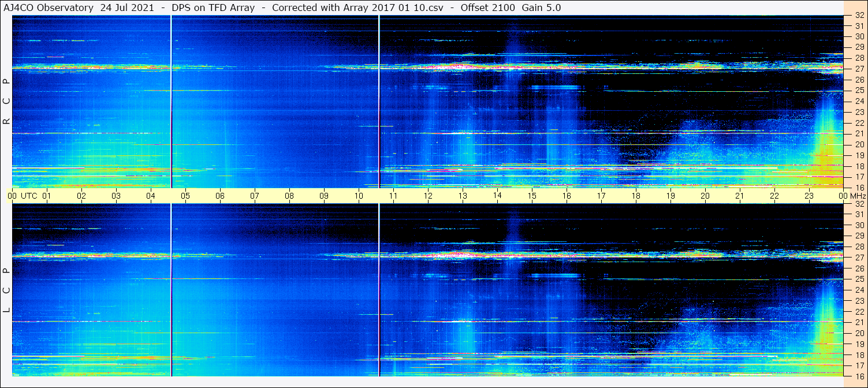Viewport: 868px width, 388px height.
Task: Click the 22 MHz tick of the LCP panel
Action: tap(859, 312)
